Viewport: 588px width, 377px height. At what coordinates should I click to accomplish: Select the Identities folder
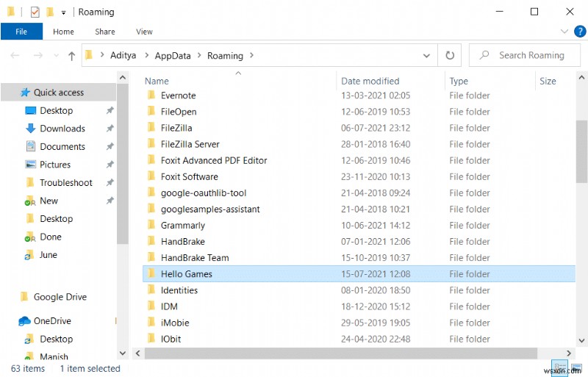pos(179,290)
